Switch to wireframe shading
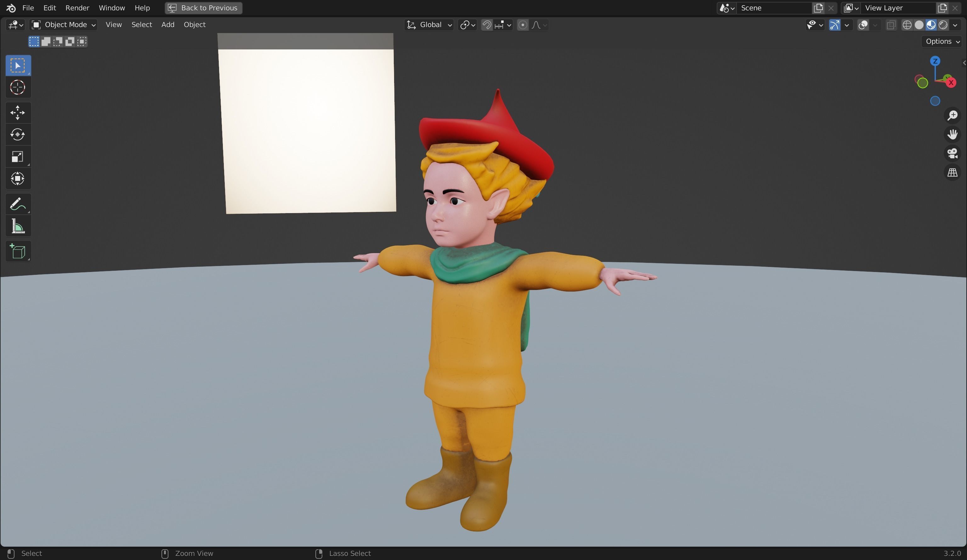The width and height of the screenshot is (967, 560). [x=907, y=25]
